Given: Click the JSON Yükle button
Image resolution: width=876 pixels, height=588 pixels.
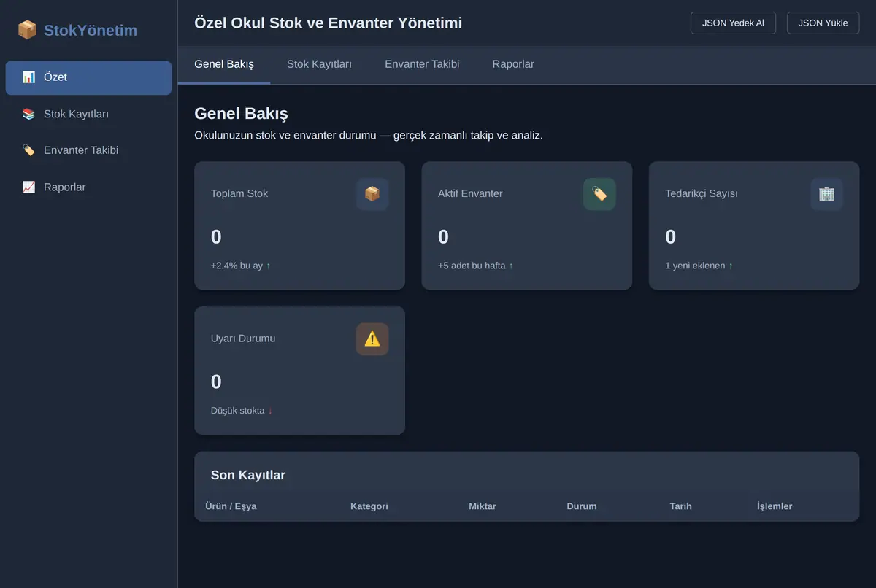Looking at the screenshot, I should (x=823, y=23).
